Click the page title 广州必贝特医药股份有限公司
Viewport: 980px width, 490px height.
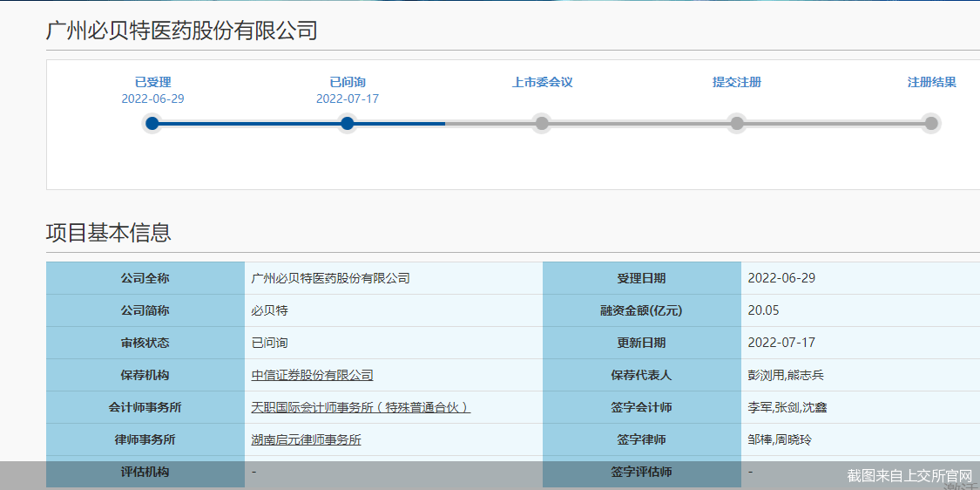click(182, 31)
